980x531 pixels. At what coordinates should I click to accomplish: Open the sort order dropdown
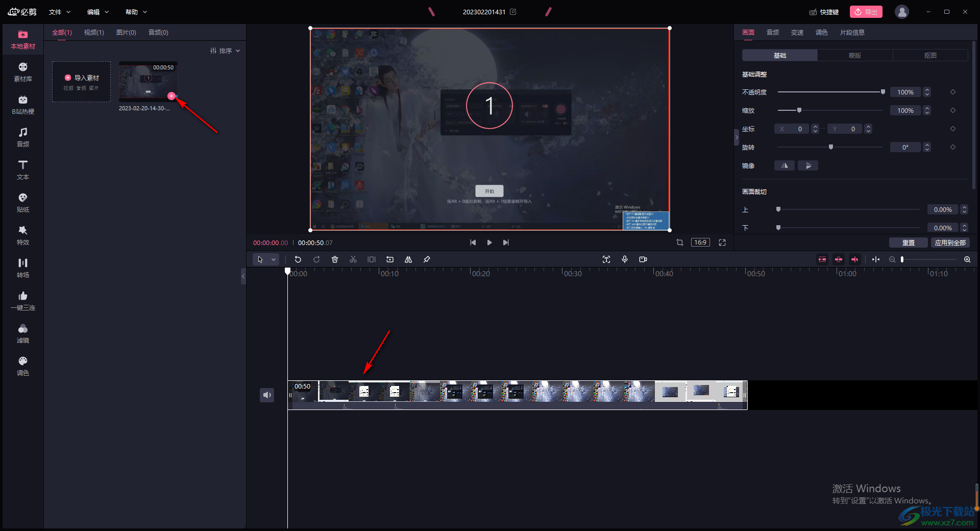[225, 51]
